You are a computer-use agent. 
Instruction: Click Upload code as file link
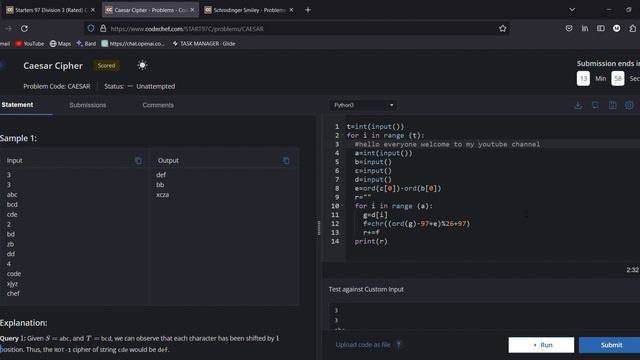[363, 345]
